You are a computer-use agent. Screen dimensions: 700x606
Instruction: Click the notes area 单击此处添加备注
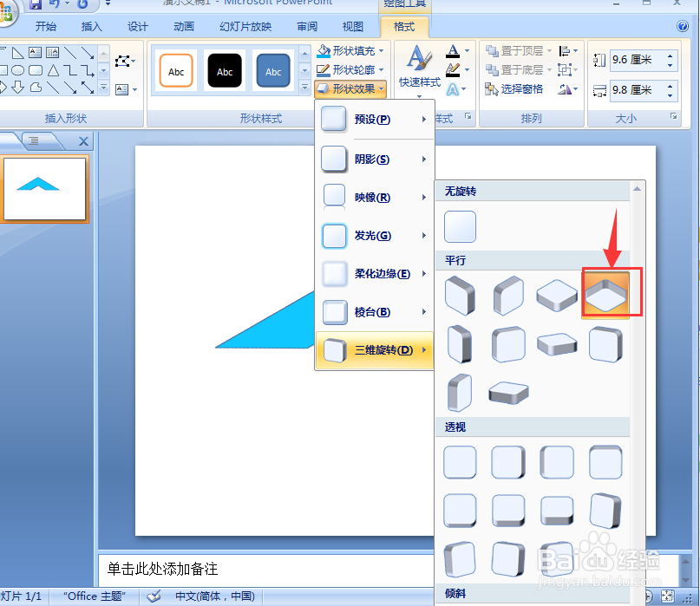click(x=266, y=569)
